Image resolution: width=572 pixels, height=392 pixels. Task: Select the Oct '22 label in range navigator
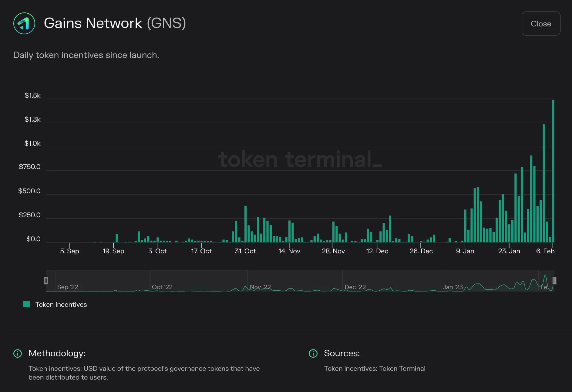162,287
